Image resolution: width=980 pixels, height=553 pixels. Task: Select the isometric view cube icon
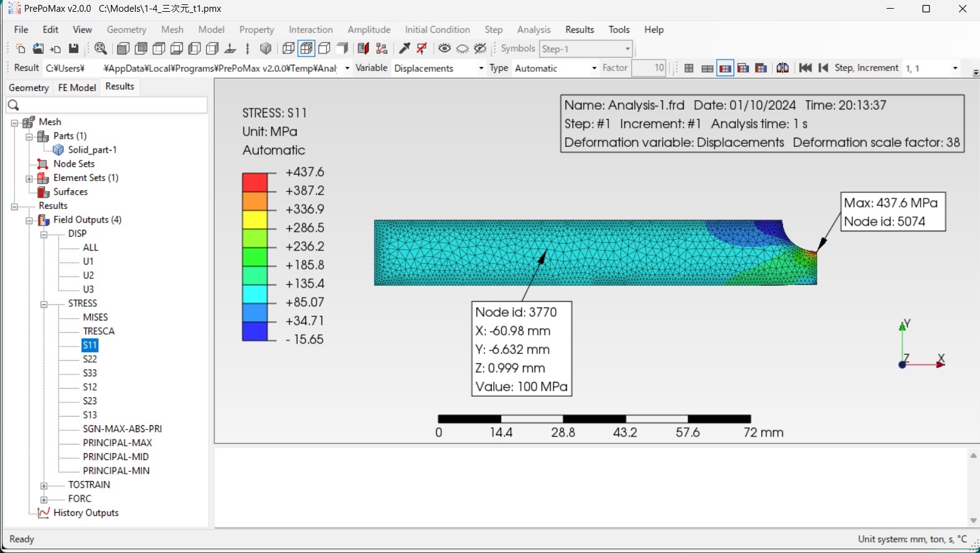tap(266, 49)
